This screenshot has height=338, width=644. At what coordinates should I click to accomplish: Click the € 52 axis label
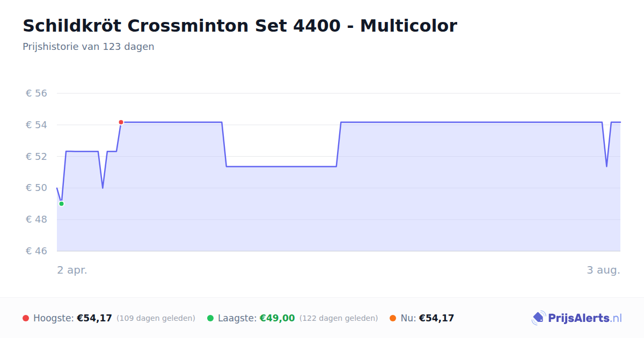36,157
